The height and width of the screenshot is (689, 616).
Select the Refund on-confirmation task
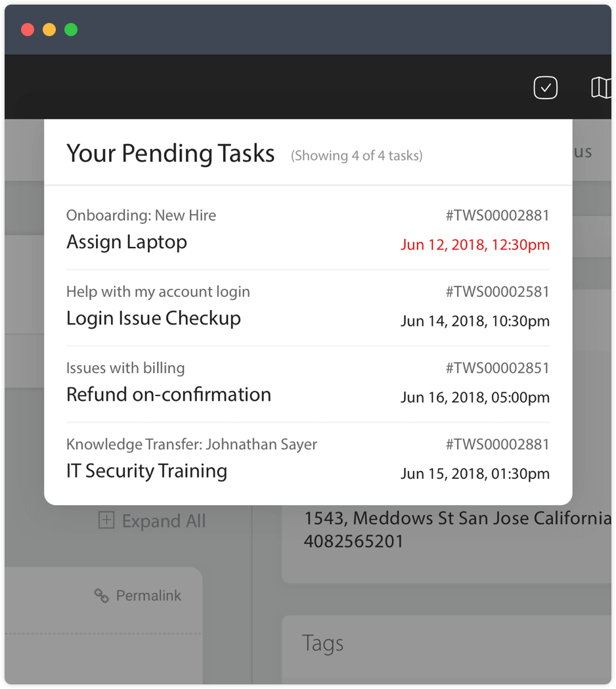click(169, 395)
